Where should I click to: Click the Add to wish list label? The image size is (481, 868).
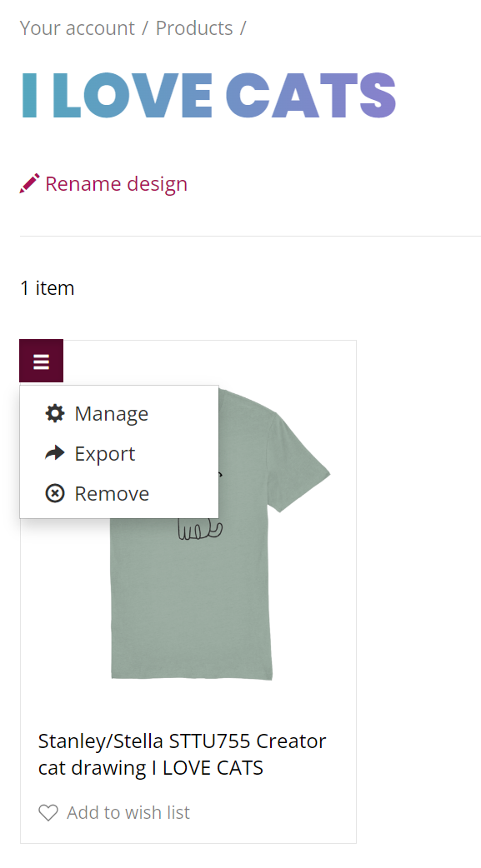tap(128, 812)
